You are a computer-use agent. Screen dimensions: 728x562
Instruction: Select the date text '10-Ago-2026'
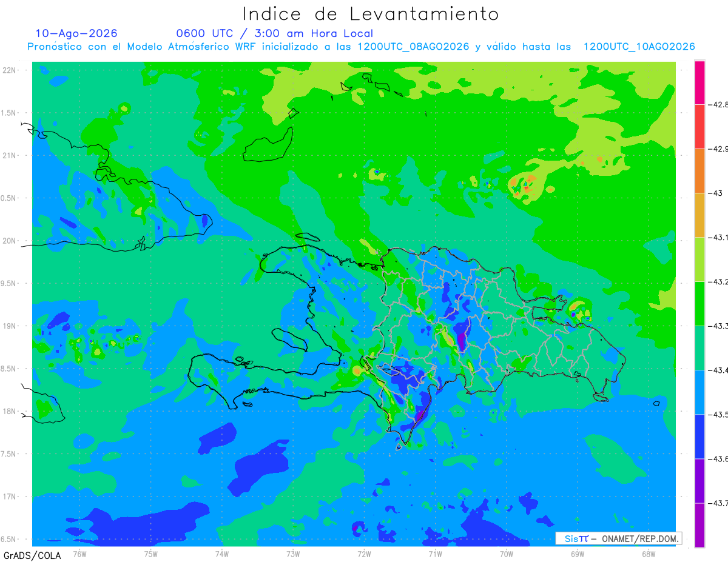coord(77,33)
